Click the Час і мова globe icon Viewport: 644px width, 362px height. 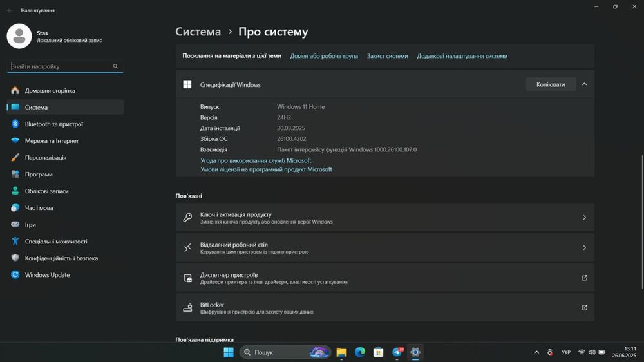point(15,208)
